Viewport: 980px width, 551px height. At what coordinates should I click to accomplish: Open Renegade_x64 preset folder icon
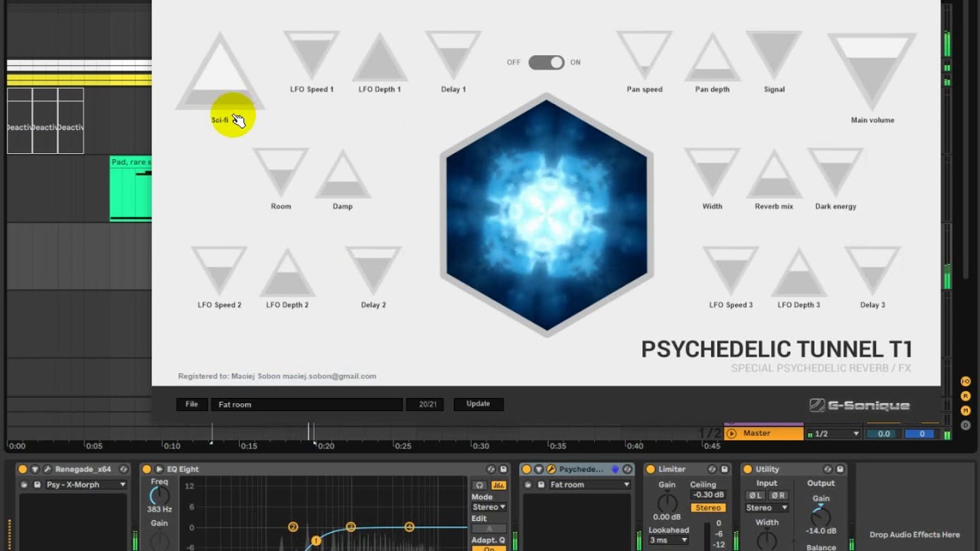point(24,484)
